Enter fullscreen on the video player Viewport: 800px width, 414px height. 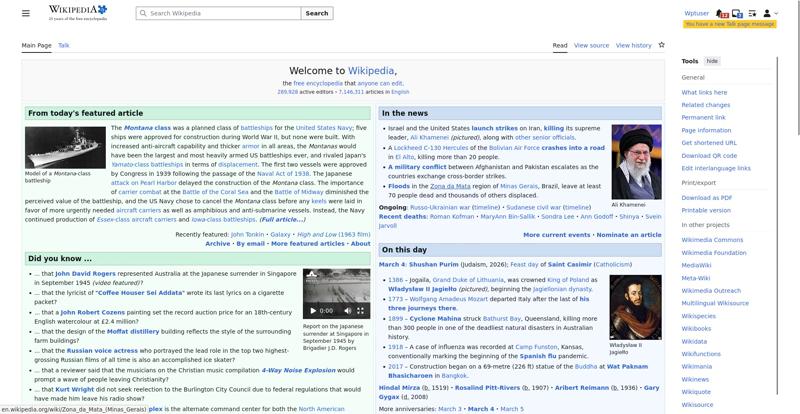(x=360, y=311)
